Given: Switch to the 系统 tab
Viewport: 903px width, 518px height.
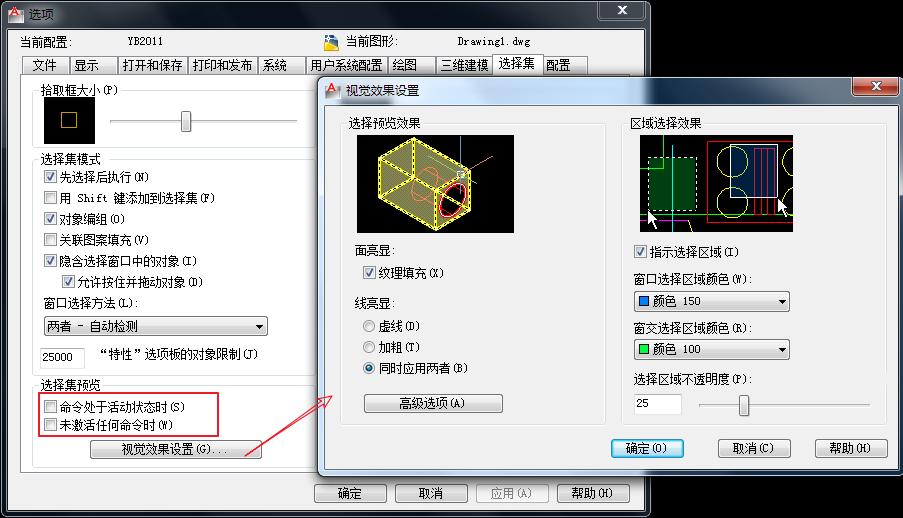Looking at the screenshot, I should point(282,65).
